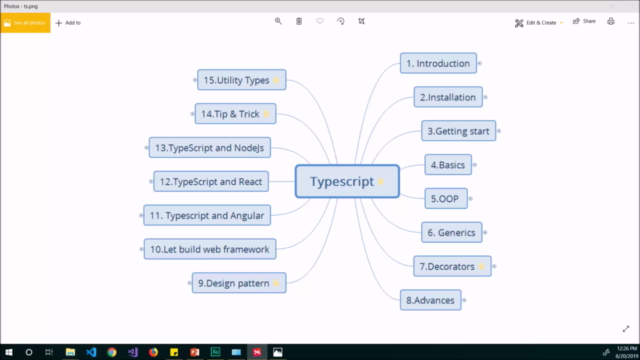Click the 3.Getting start node
Image resolution: width=640 pixels, height=360 pixels.
(459, 131)
